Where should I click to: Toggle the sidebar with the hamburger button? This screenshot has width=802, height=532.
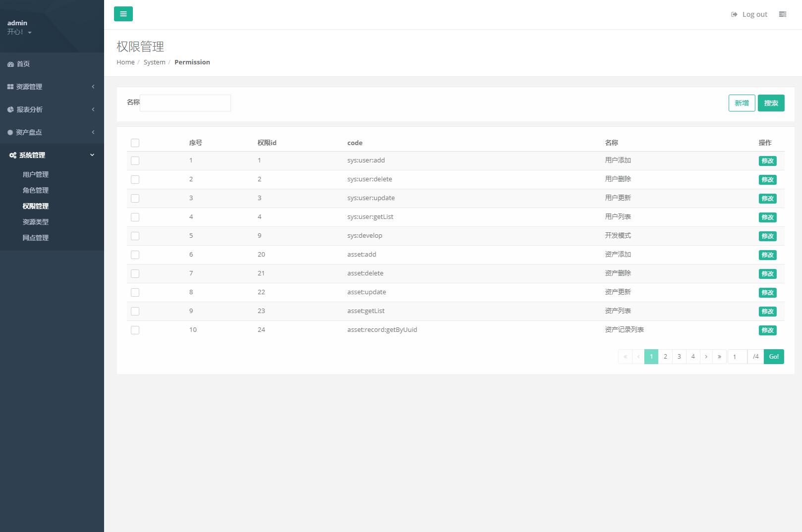point(123,14)
